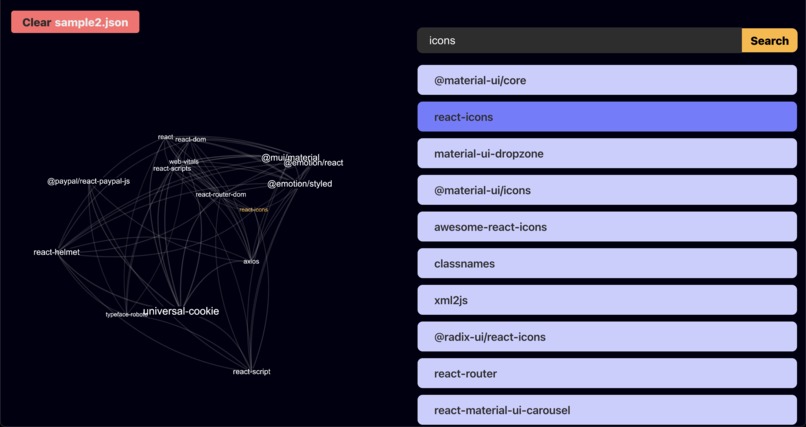The width and height of the screenshot is (806, 427).
Task: Click the react-dom graph node
Action: click(191, 139)
